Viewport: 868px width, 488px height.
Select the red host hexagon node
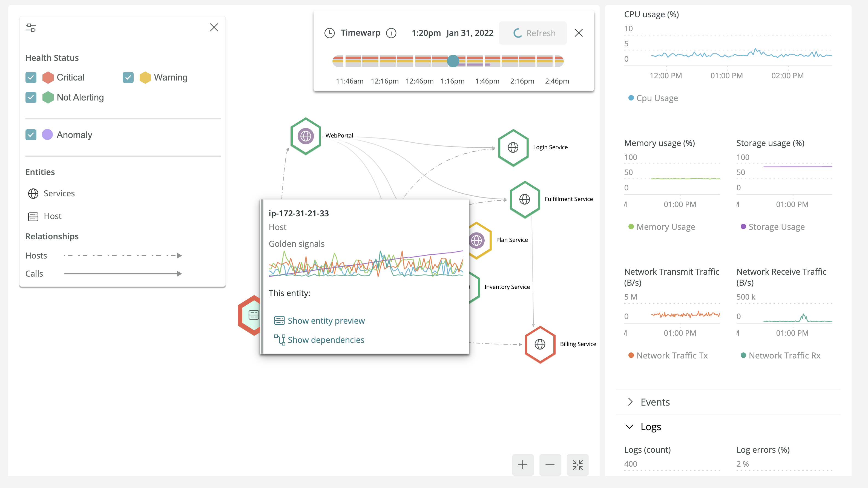(x=249, y=315)
